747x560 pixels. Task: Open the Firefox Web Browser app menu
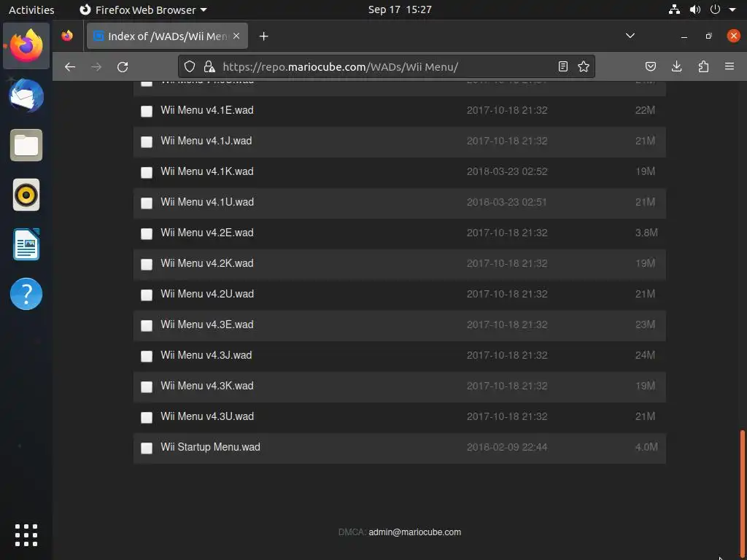[143, 9]
